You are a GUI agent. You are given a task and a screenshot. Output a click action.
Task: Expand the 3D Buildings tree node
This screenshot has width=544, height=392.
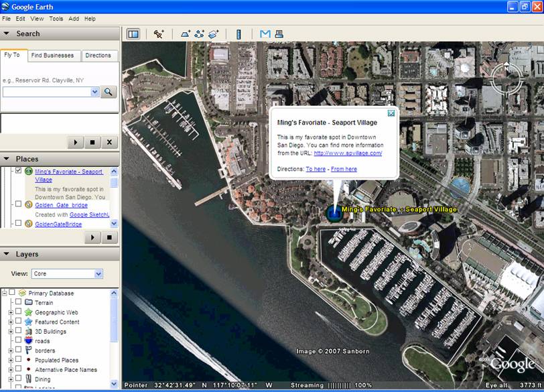[x=11, y=332]
